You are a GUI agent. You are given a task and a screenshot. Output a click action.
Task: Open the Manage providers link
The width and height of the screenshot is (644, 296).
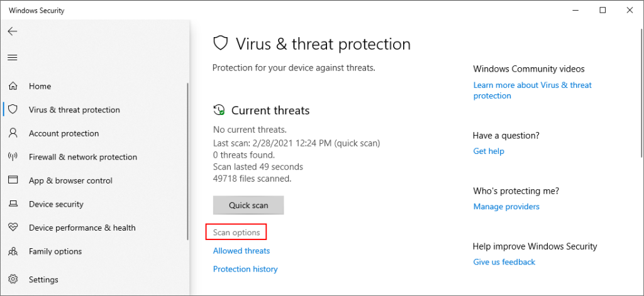(506, 207)
